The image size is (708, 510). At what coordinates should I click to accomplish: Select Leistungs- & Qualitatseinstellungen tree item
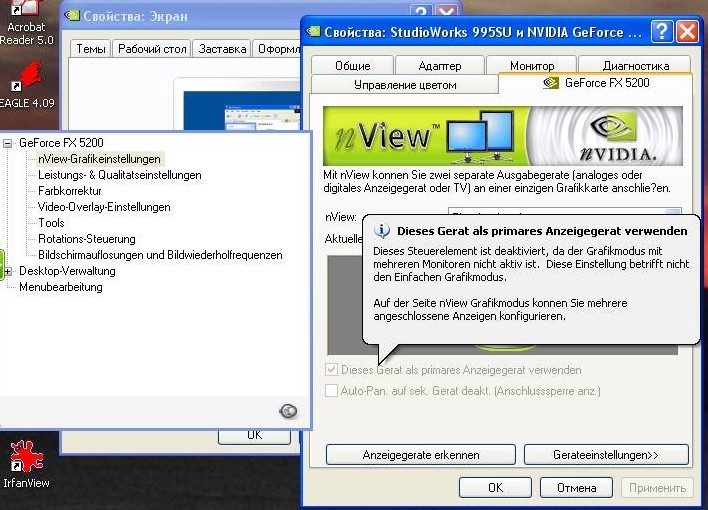tap(120, 175)
